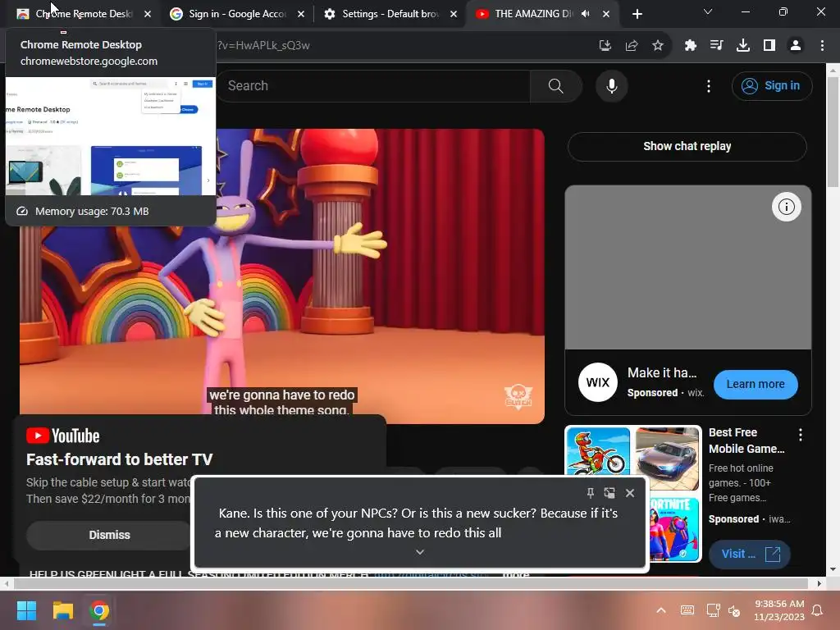
Task: Start voice search with microphone icon
Action: click(611, 85)
